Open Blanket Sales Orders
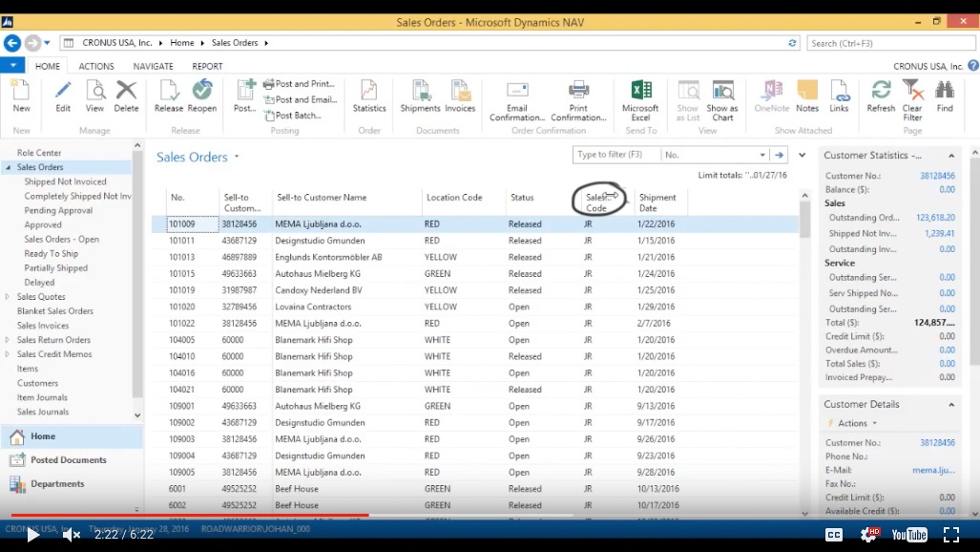 [55, 311]
